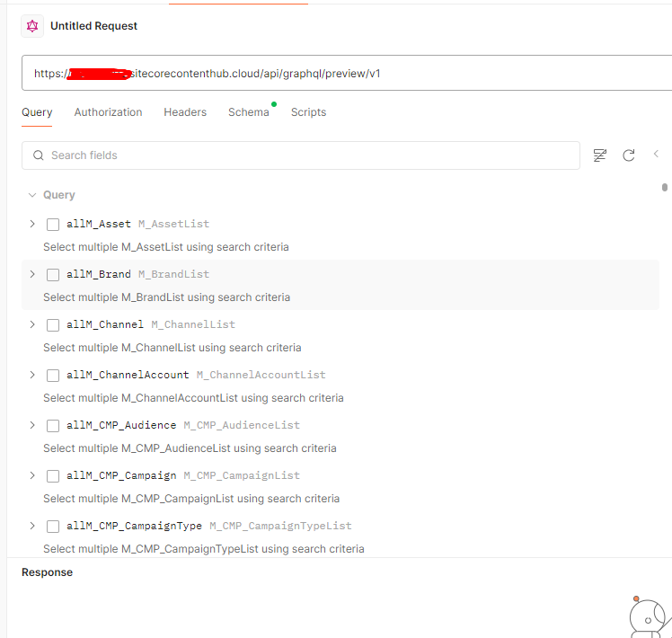Click the field list scrollbar thumb
The height and width of the screenshot is (638, 672).
(x=664, y=188)
